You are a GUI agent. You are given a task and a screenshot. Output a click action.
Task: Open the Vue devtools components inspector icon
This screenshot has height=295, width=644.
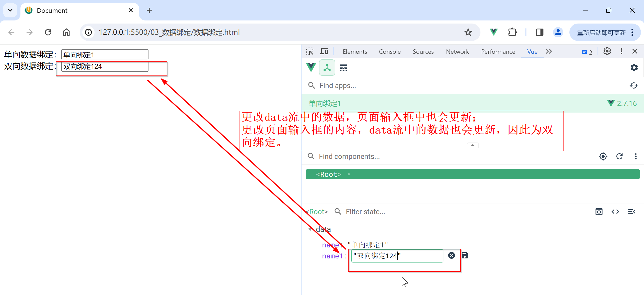click(327, 68)
